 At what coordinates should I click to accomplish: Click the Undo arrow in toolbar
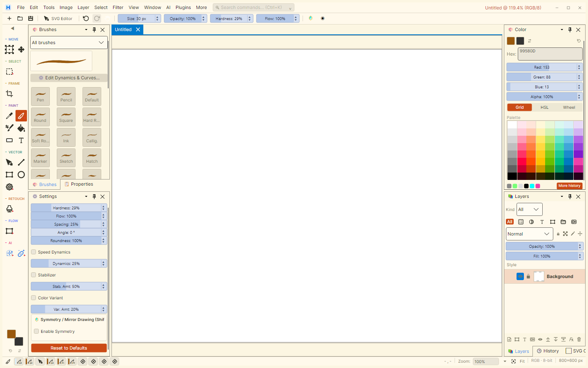coord(86,18)
